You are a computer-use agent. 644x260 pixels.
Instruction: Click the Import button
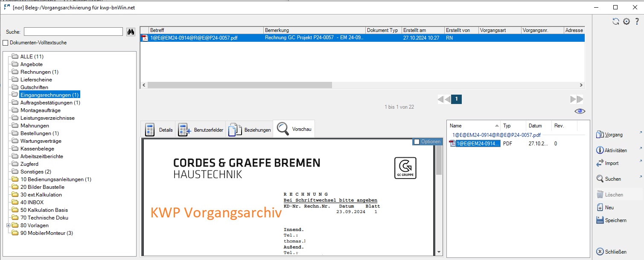(607, 163)
